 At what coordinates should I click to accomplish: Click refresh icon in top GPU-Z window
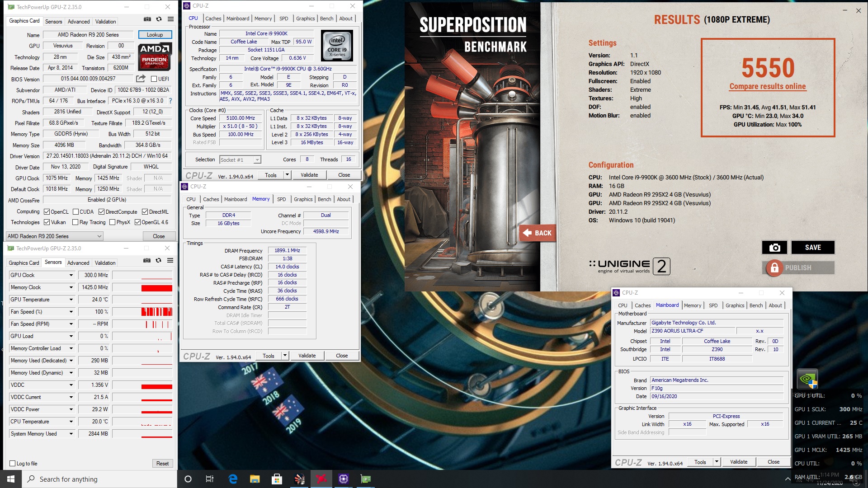coord(159,19)
